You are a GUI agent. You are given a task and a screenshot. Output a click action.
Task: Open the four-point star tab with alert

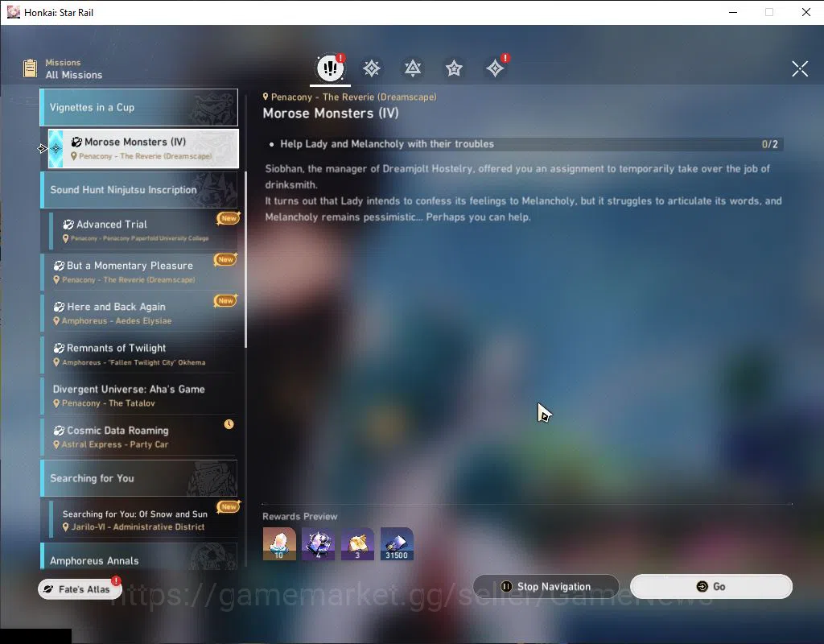tap(495, 68)
